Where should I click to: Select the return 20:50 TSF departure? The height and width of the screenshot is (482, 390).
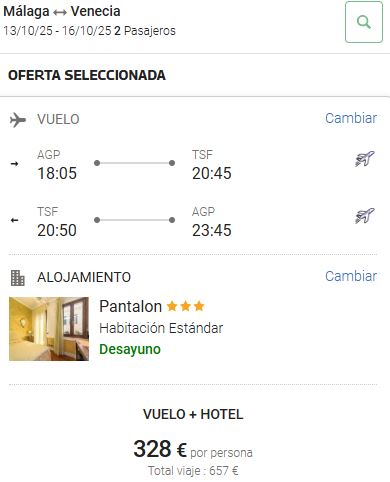pos(57,222)
